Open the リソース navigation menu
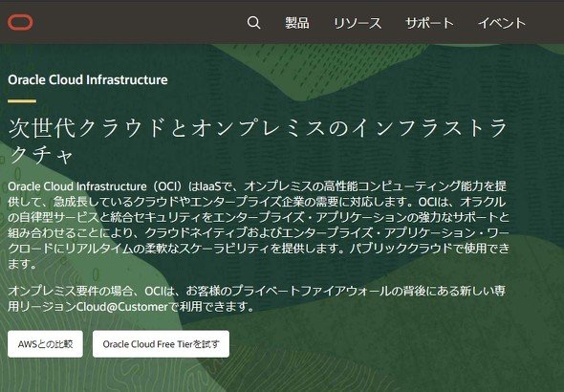 [x=358, y=23]
